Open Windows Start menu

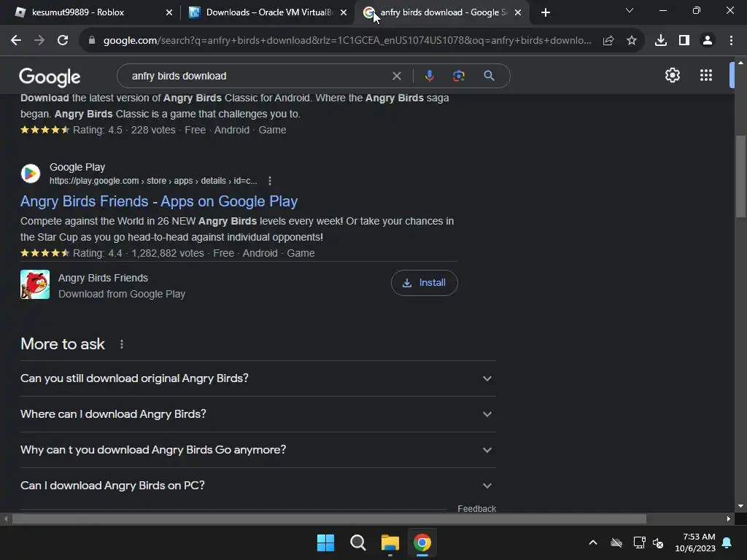tap(325, 542)
